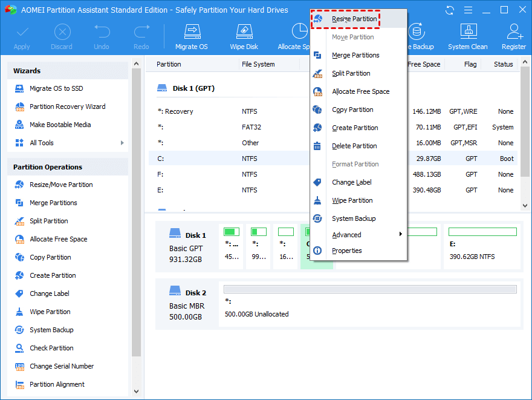Image resolution: width=532 pixels, height=400 pixels.
Task: Click Partition Alignment in sidebar
Action: [x=57, y=384]
